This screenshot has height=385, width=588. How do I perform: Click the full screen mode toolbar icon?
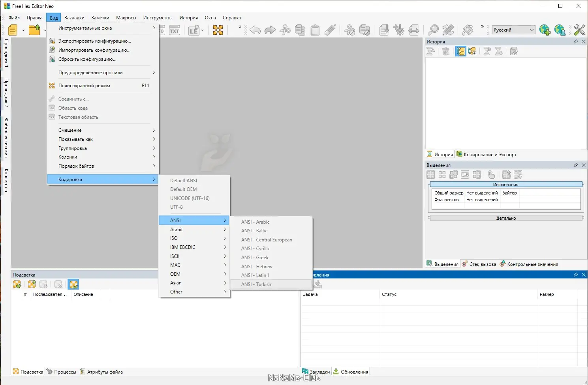[x=218, y=30]
